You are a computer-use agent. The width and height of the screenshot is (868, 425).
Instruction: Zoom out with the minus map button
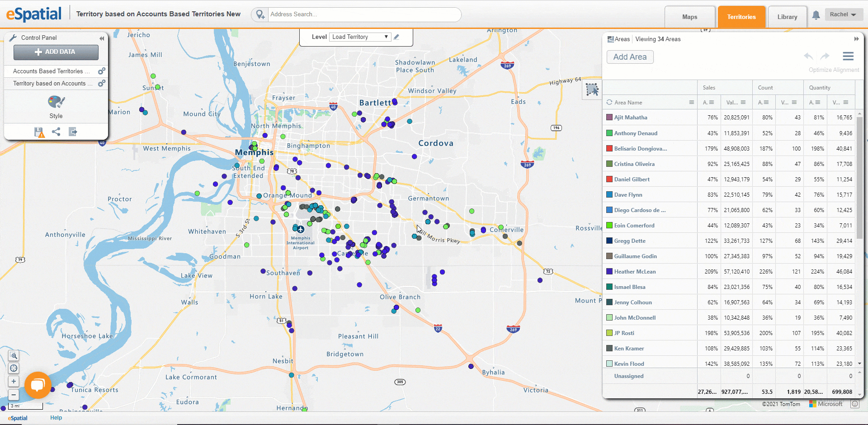[x=14, y=395]
